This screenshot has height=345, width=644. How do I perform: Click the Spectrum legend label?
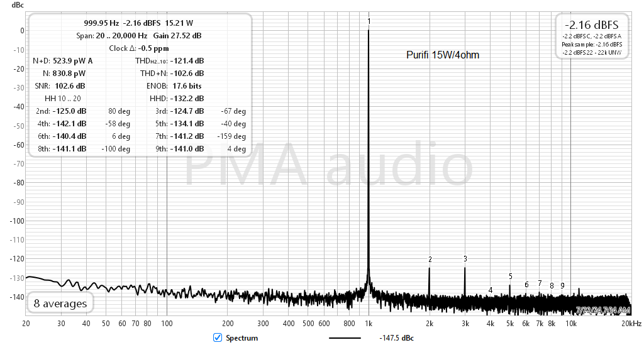[x=242, y=338]
